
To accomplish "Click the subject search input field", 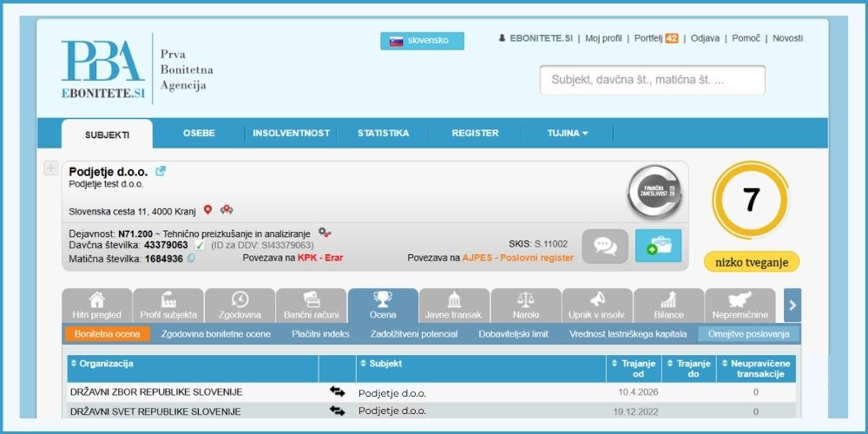I will (653, 80).
